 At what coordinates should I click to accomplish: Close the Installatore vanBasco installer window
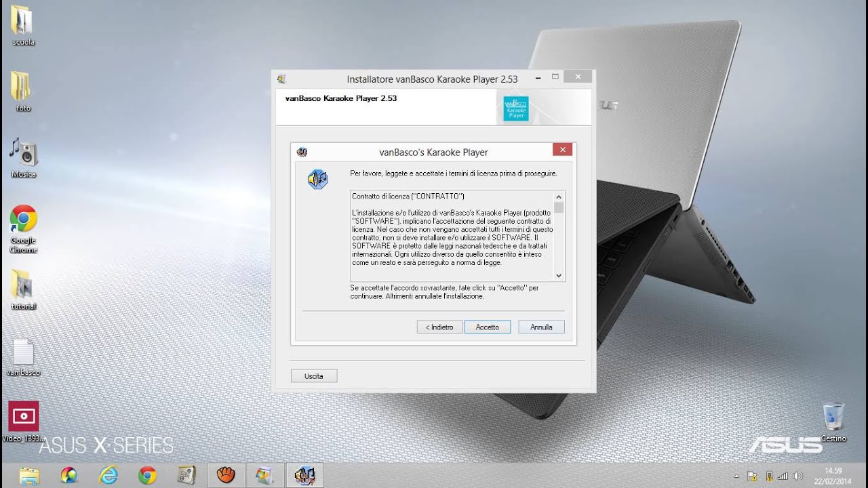(578, 77)
